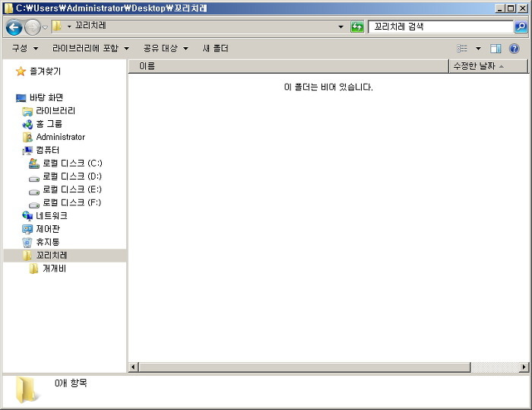This screenshot has width=532, height=410.
Task: Open the recent pages dropdown arrow
Action: (45, 27)
